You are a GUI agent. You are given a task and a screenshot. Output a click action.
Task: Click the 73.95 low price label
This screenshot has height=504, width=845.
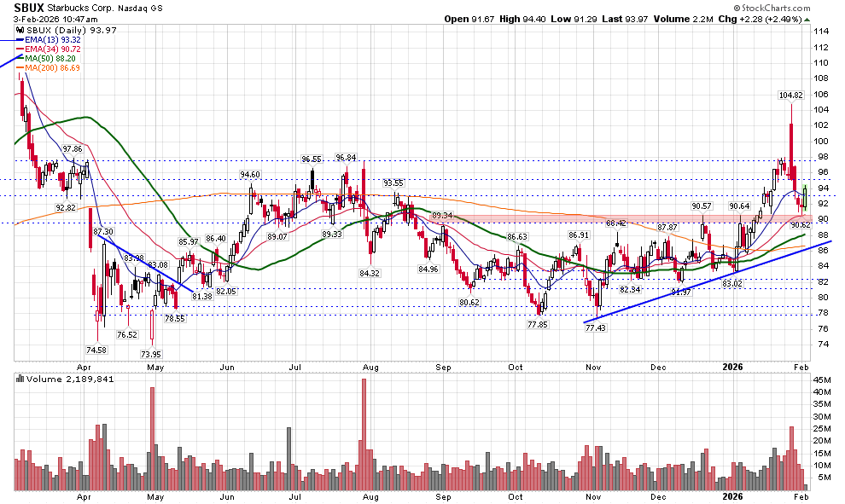tap(151, 354)
